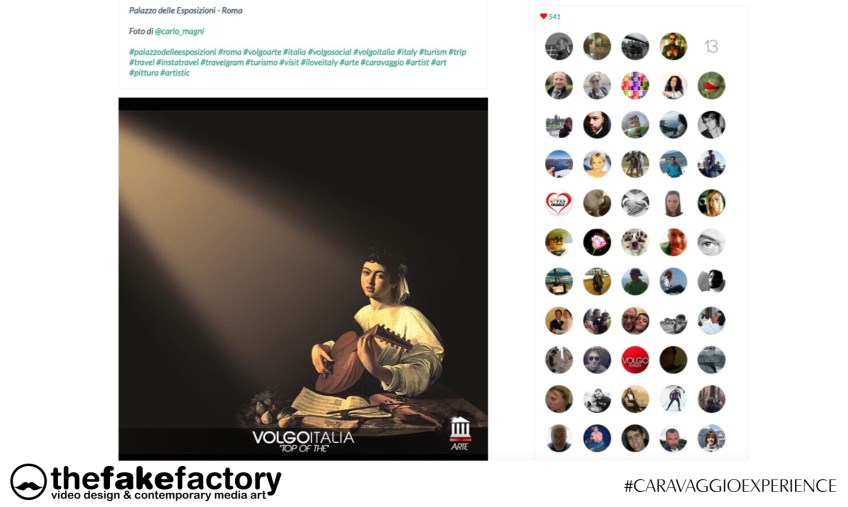Open the @carlo_magni profile link
This screenshot has width=848, height=507.
(x=179, y=31)
